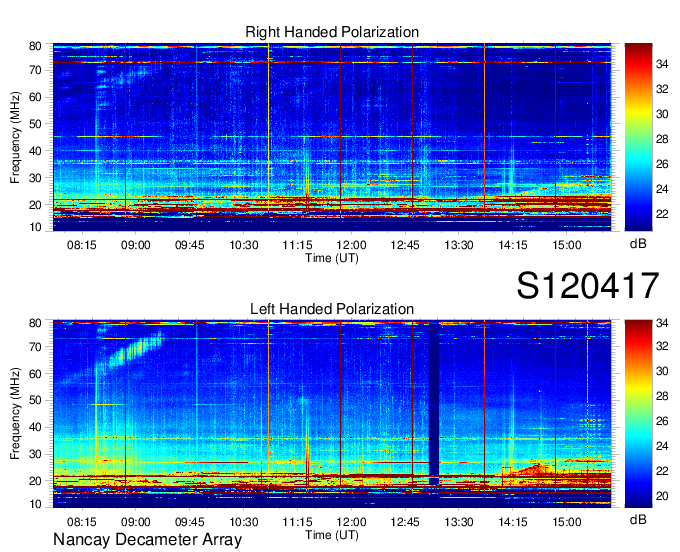The width and height of the screenshot is (680, 552).
Task: Click the Right Handed panel color bar
Action: [x=638, y=137]
